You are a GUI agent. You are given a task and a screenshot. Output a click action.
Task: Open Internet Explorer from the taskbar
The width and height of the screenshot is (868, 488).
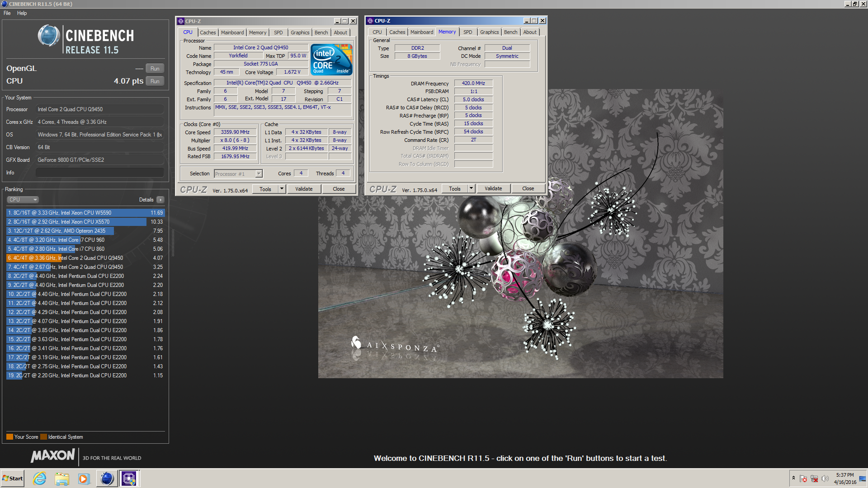click(40, 479)
